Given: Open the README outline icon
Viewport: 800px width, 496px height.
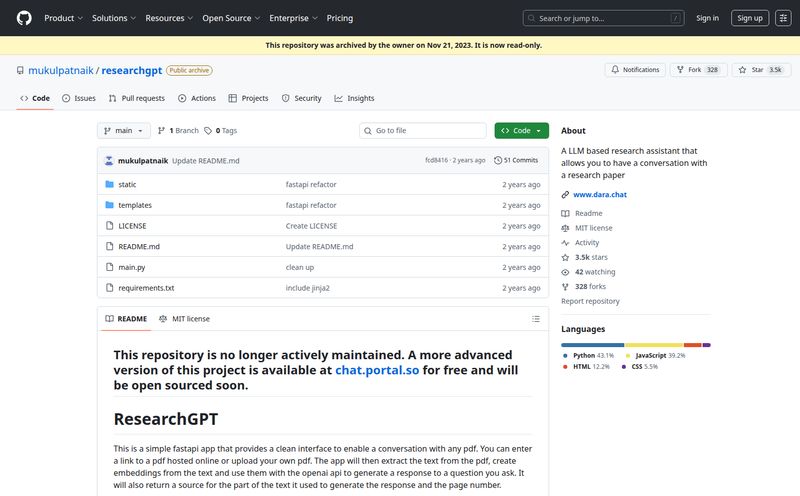Looking at the screenshot, I should pos(536,319).
